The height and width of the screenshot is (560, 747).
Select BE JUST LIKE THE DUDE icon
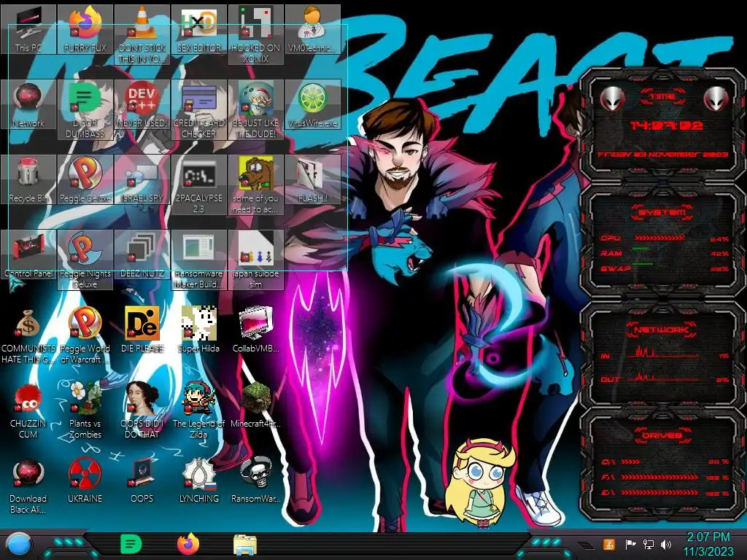coord(256,109)
